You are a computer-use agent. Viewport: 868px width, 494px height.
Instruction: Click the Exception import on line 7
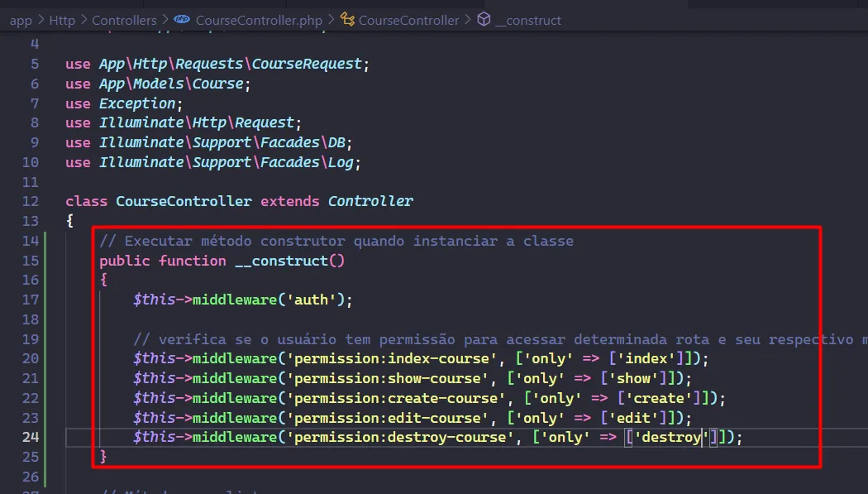click(x=137, y=103)
